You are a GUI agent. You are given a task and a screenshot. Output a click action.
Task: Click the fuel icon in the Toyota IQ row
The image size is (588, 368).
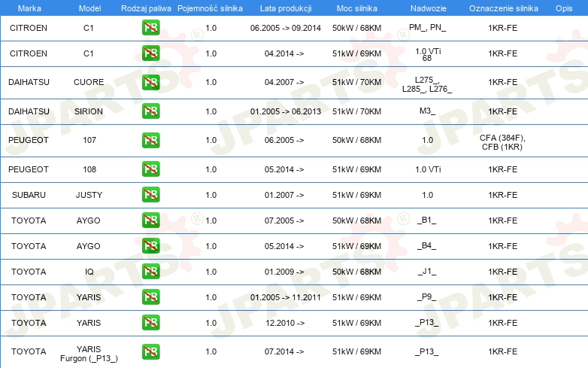click(x=150, y=272)
